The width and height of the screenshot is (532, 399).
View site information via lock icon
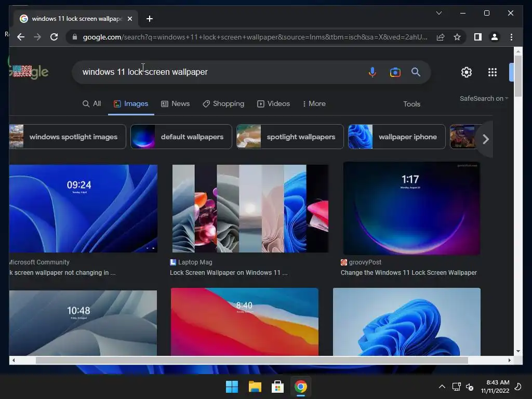point(75,37)
